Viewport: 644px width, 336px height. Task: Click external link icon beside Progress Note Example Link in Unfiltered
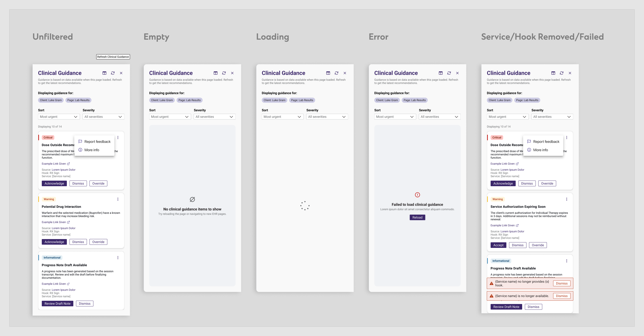tap(68, 284)
